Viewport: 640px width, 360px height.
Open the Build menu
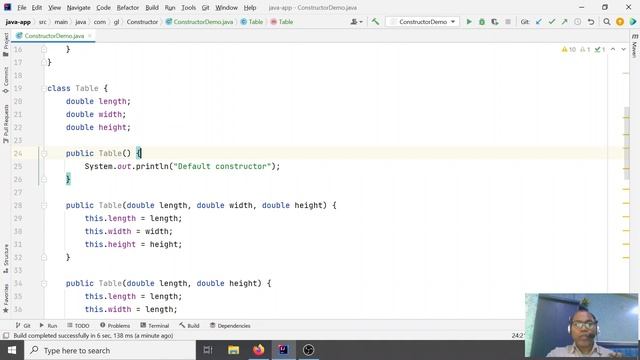pos(152,7)
